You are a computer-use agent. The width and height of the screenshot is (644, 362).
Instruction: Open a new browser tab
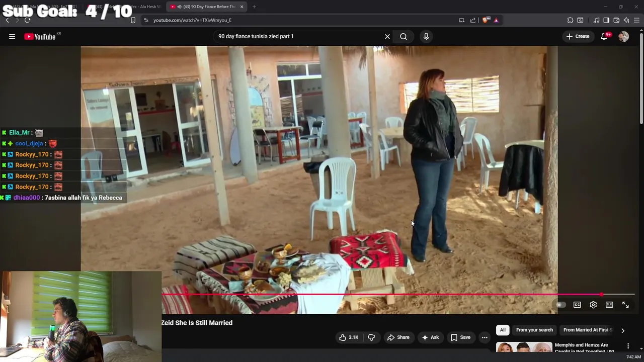254,7
